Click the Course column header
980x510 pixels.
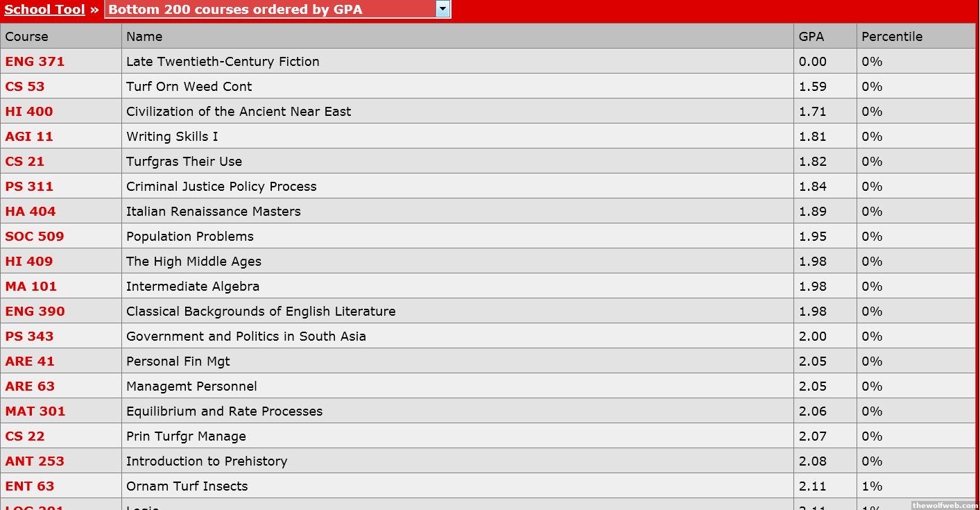tap(27, 36)
